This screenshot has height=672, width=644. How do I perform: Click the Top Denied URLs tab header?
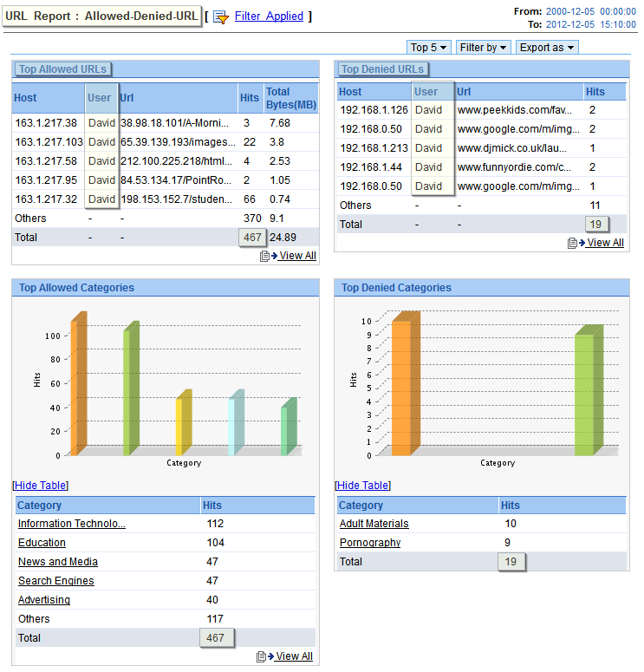(x=382, y=69)
